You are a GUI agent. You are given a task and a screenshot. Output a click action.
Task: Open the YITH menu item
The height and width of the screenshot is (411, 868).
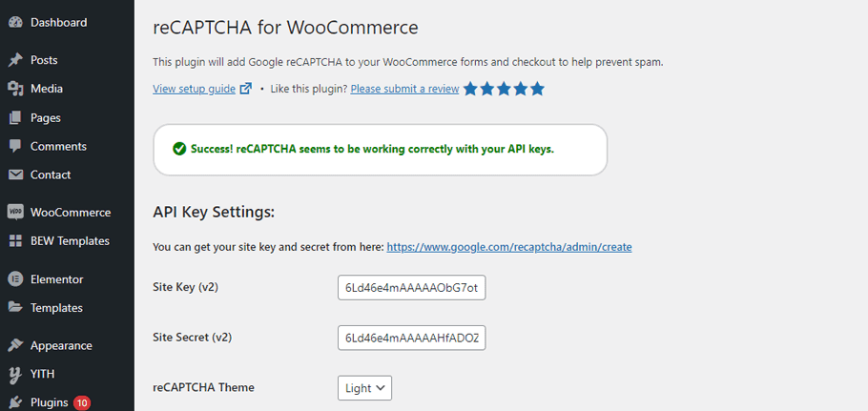[x=42, y=374]
